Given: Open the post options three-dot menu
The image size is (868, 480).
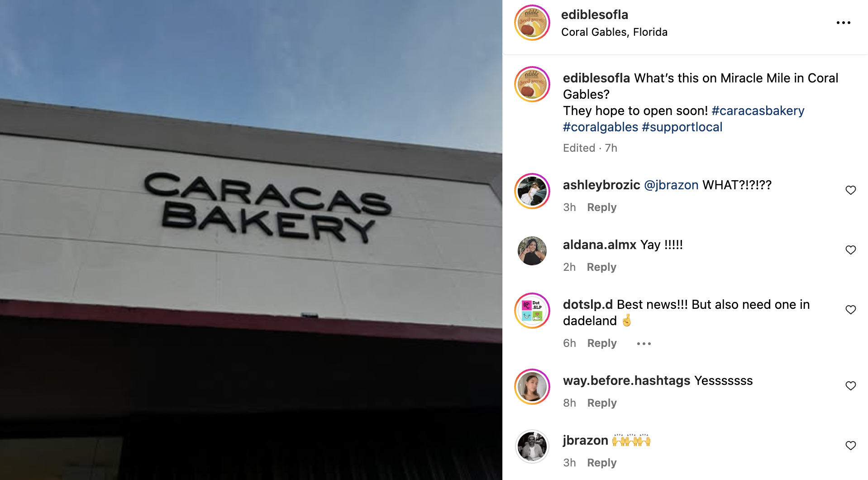Looking at the screenshot, I should tap(843, 23).
